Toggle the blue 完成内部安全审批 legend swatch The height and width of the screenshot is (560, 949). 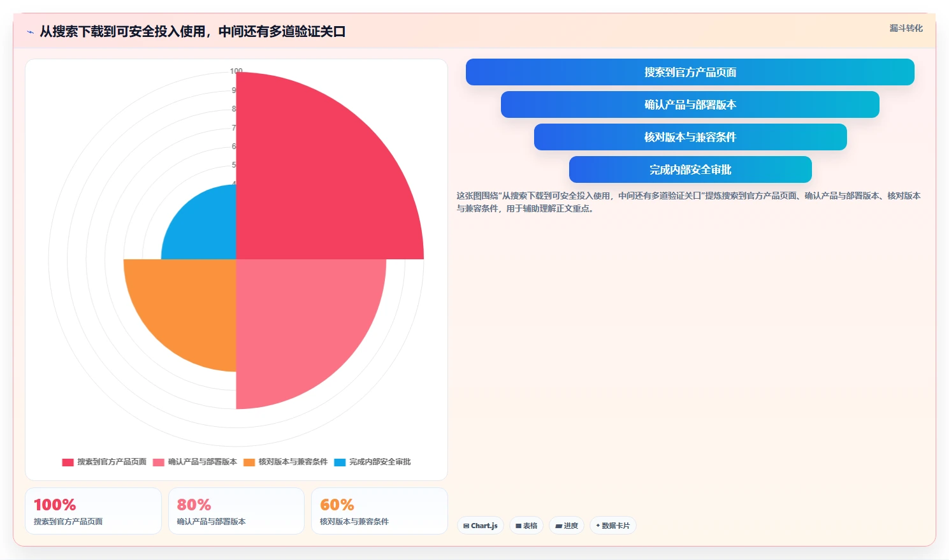(x=340, y=462)
